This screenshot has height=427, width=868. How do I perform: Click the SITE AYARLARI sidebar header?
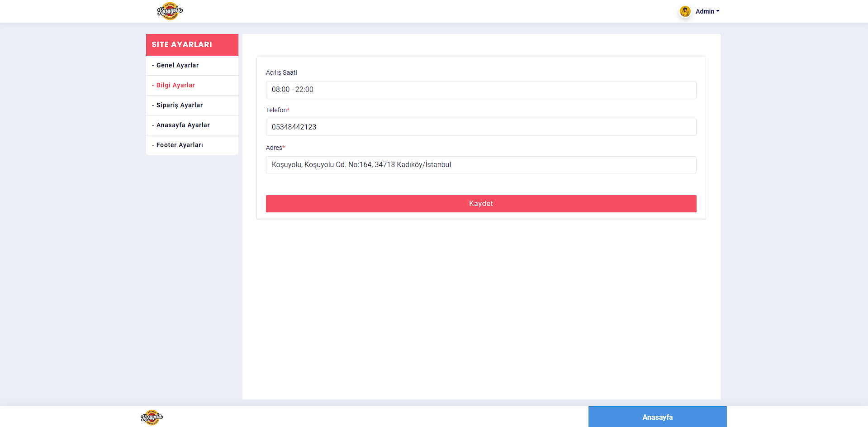192,44
